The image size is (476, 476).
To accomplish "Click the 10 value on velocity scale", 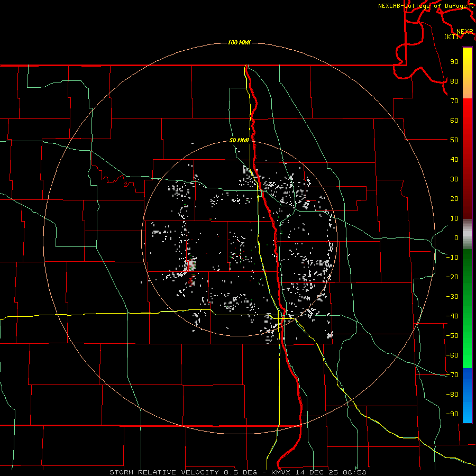I will click(x=454, y=218).
